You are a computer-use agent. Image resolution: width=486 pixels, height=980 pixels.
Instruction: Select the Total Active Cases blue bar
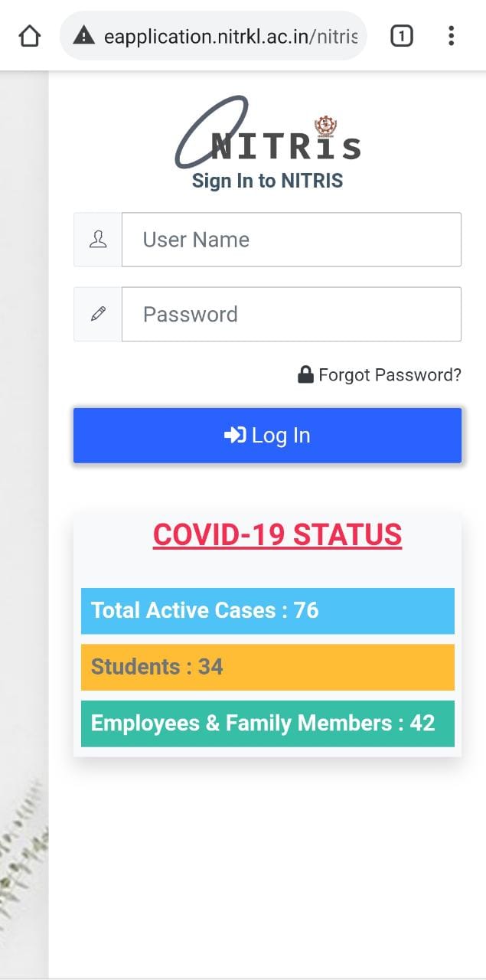[x=267, y=610]
